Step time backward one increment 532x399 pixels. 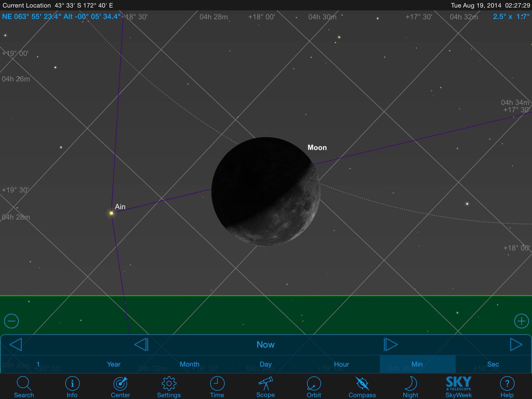point(141,344)
